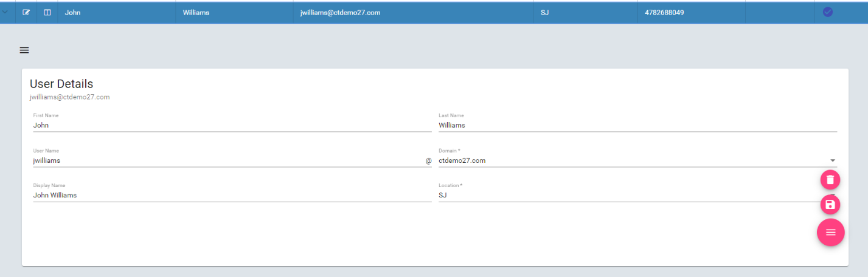Click the pink save floppy-disk button
The image size is (868, 277).
(830, 205)
